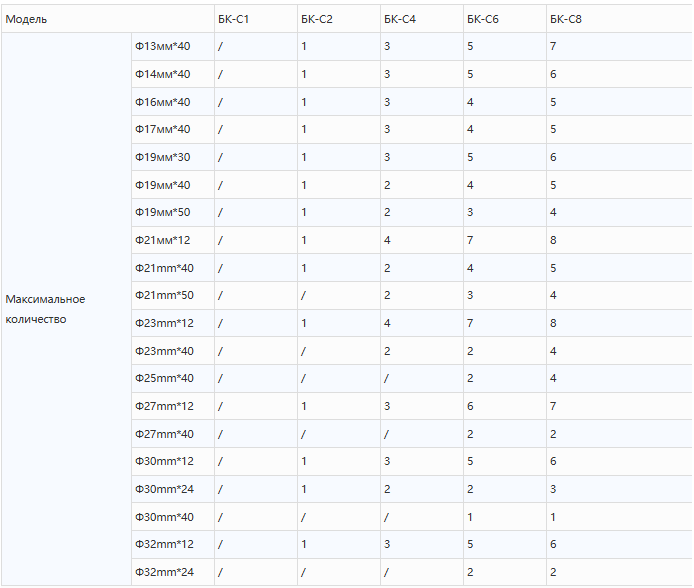Click БК-С8 value in Ф13мм*40 row
Image resolution: width=694 pixels, height=588 pixels.
coord(553,47)
